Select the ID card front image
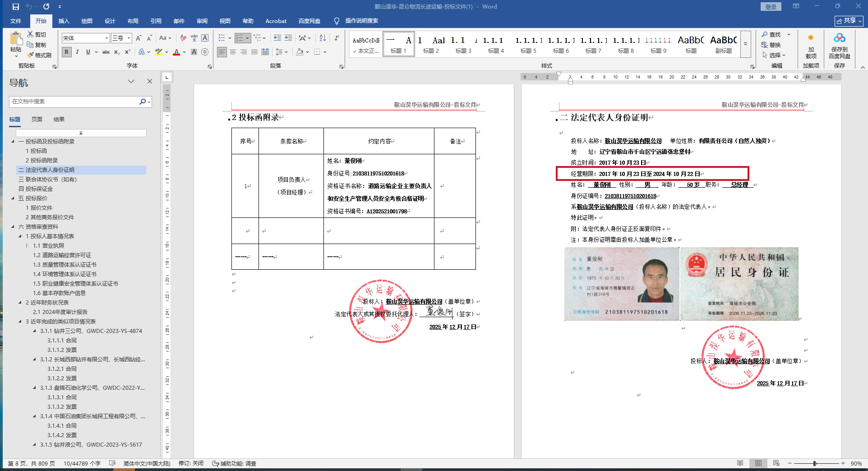 coord(622,284)
